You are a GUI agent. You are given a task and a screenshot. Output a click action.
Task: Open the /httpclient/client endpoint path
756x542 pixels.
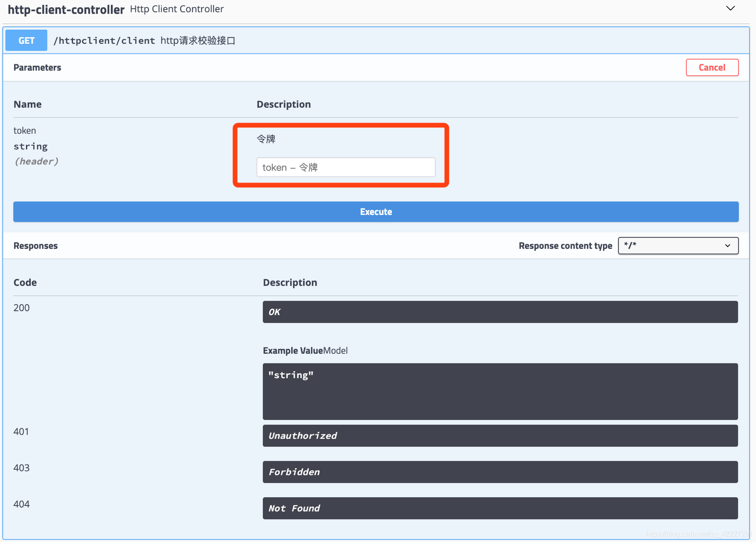click(104, 40)
